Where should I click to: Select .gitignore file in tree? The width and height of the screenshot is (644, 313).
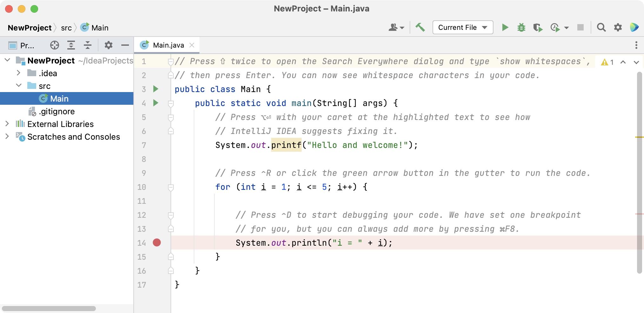tap(52, 111)
